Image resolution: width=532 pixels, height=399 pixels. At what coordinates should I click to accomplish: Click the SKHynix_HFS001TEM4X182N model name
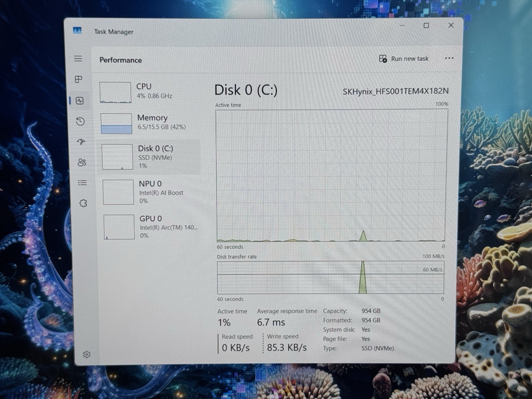[396, 91]
